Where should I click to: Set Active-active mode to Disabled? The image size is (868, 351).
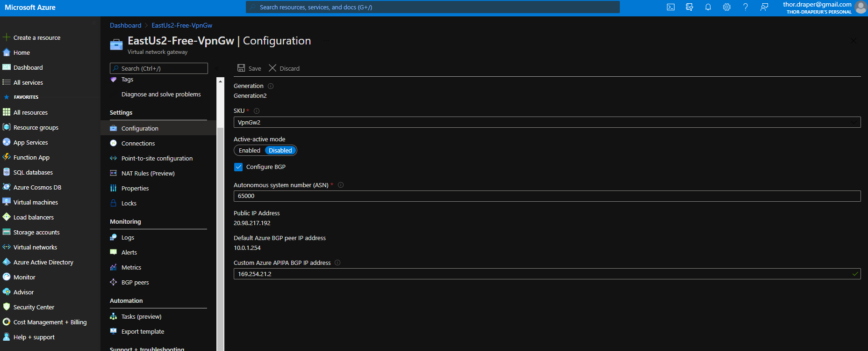click(x=280, y=150)
